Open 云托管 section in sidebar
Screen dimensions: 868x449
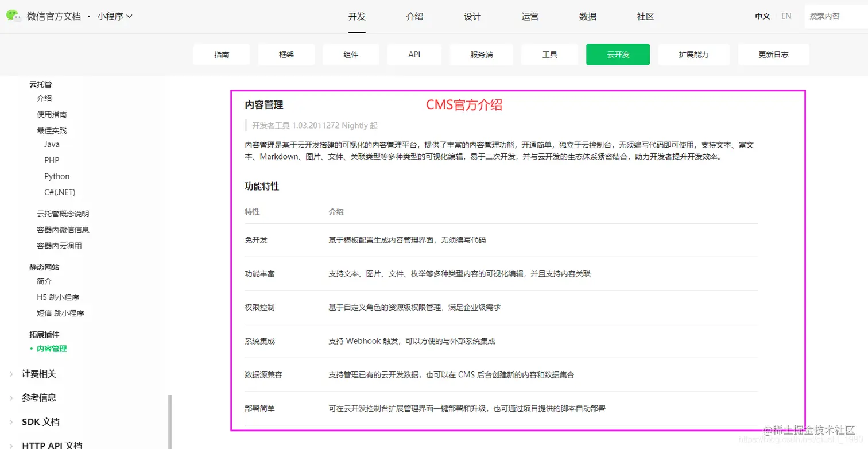40,84
